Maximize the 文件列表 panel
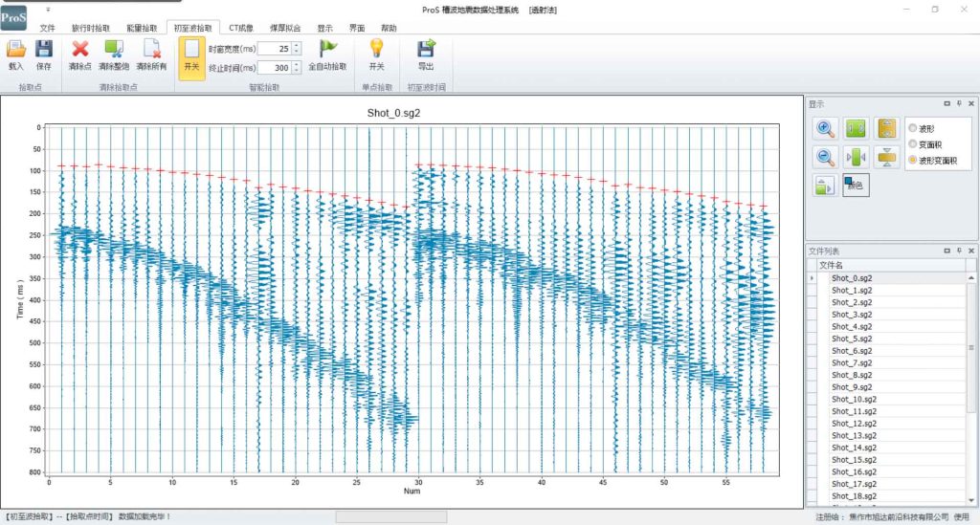 point(947,251)
